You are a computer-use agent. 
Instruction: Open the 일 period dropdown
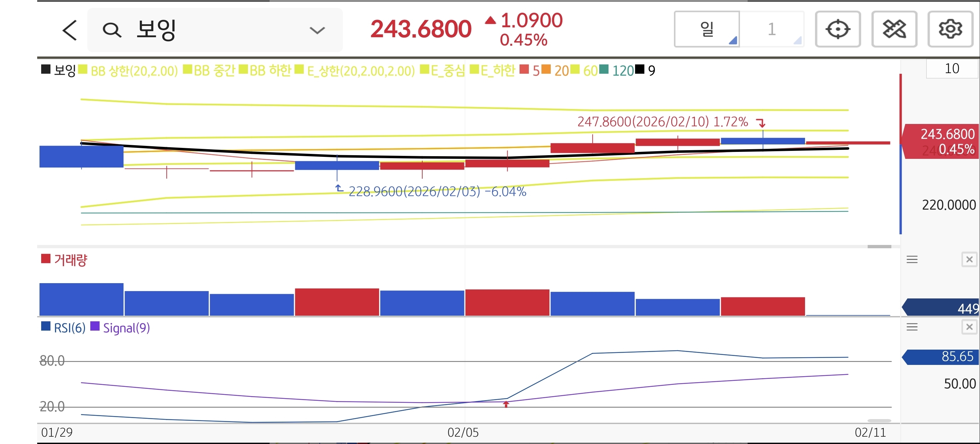coord(707,29)
